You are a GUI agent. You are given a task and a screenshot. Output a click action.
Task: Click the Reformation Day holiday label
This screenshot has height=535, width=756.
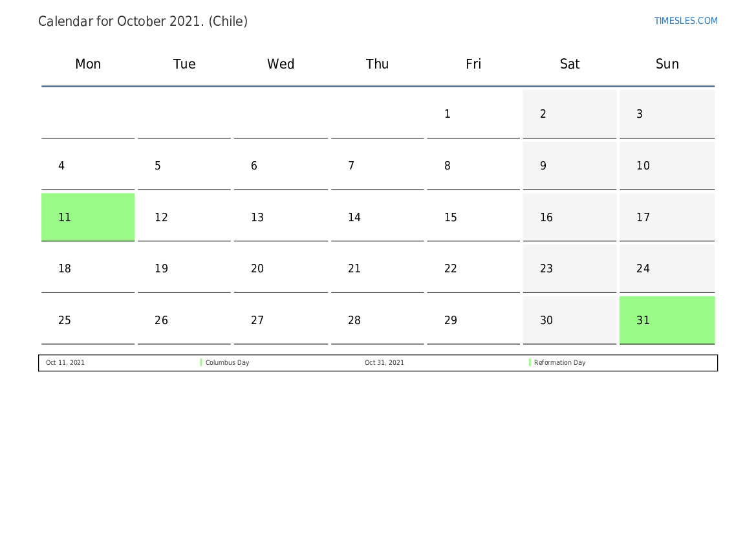(x=559, y=363)
